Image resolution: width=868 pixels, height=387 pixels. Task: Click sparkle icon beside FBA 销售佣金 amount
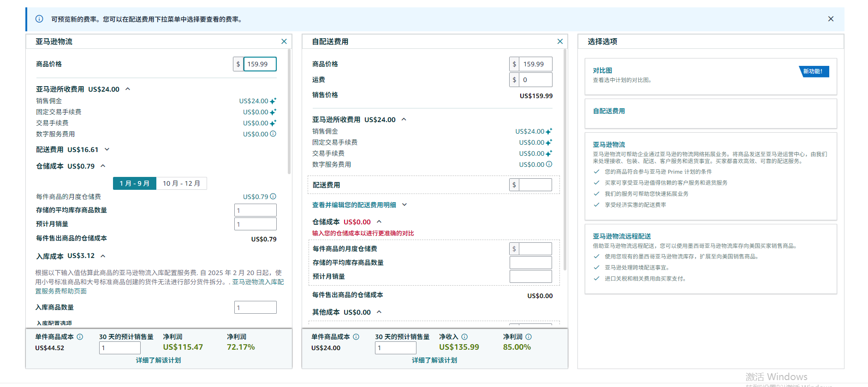[x=273, y=101]
